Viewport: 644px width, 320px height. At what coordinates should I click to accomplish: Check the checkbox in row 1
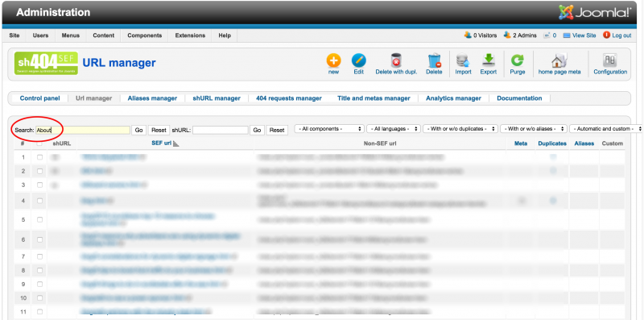click(39, 157)
